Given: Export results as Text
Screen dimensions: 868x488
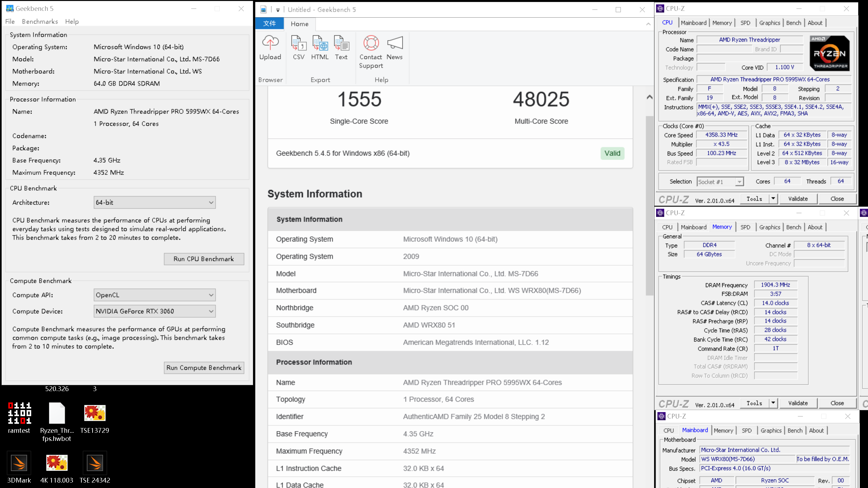Looking at the screenshot, I should pos(341,48).
